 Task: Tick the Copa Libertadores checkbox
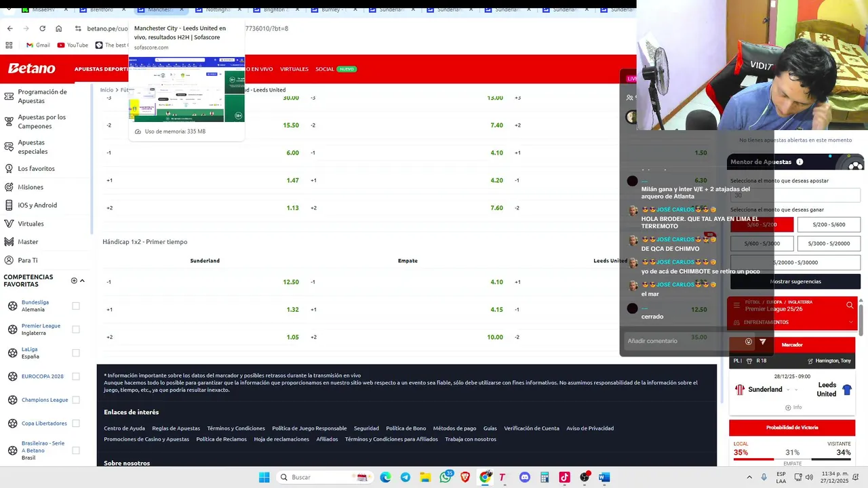pos(76,424)
